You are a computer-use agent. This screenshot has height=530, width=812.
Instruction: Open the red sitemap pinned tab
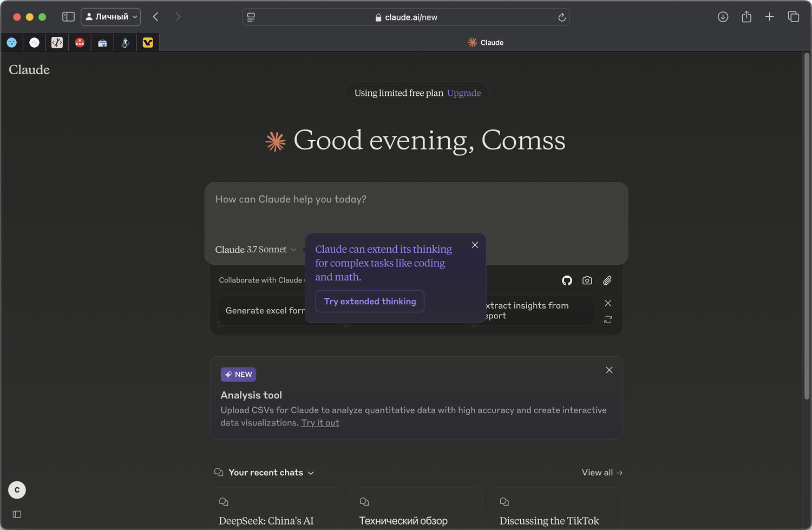pos(80,43)
